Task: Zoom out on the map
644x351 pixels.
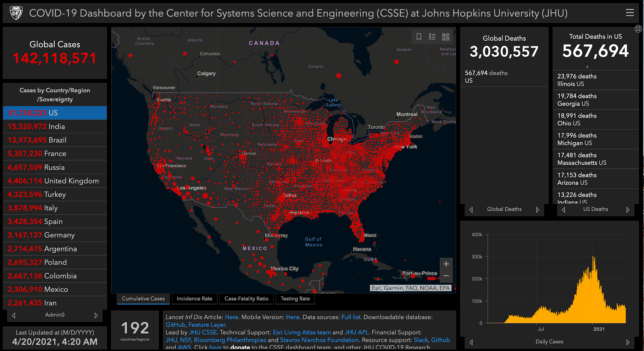Action: 446,276
